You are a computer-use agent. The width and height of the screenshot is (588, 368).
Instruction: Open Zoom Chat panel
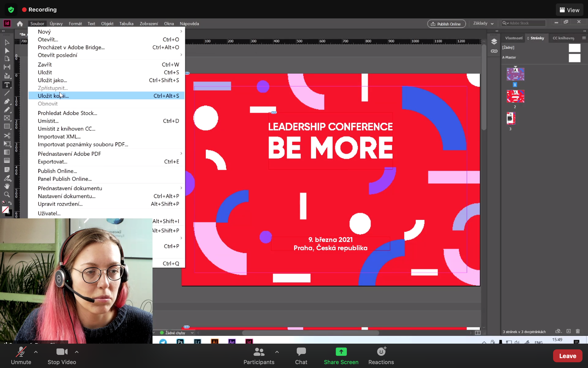coord(301,356)
